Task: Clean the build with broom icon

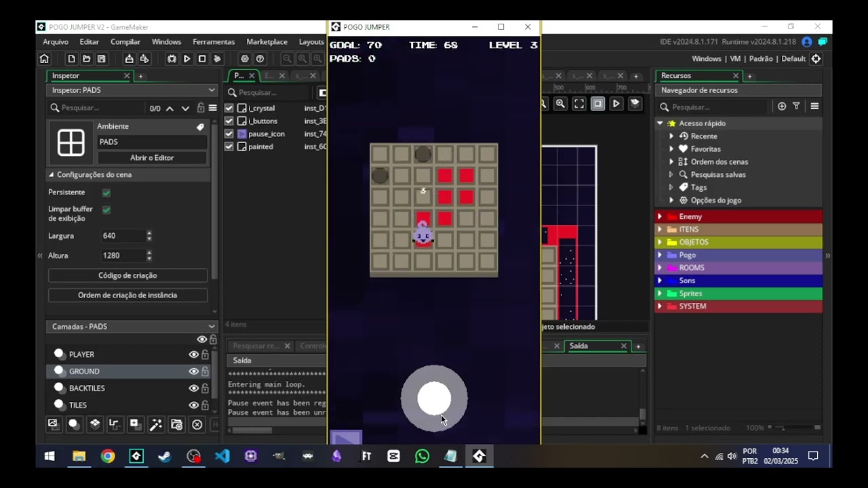Action: [x=217, y=59]
